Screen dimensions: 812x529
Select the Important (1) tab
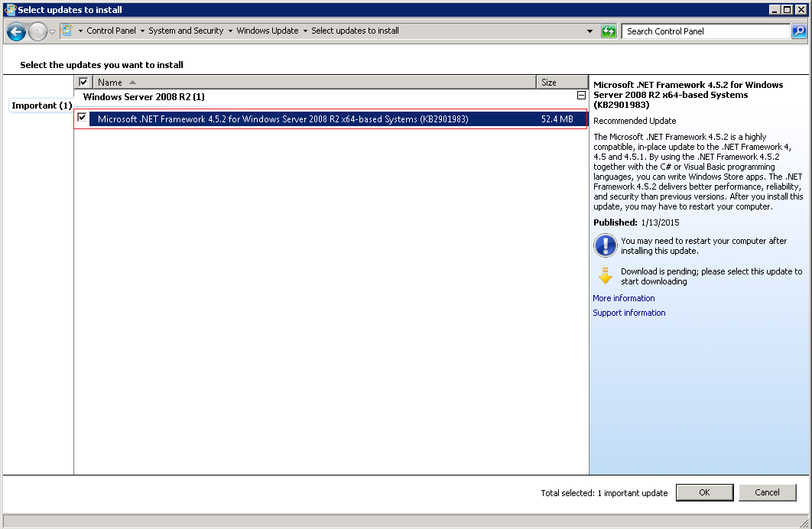click(x=41, y=105)
